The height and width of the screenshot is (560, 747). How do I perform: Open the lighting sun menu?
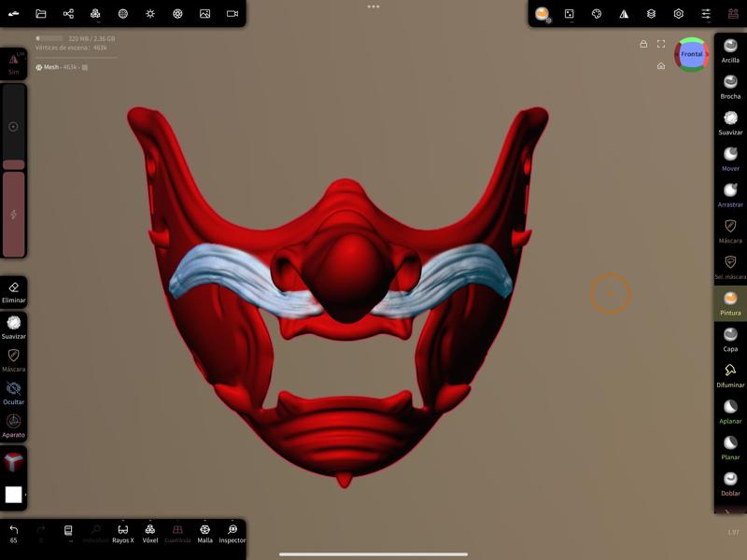[150, 13]
